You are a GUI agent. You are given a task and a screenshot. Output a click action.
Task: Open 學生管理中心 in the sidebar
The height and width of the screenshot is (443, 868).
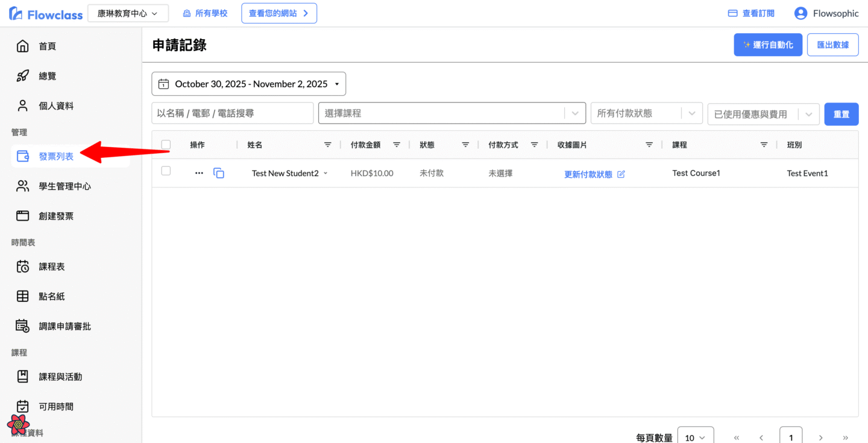[64, 186]
